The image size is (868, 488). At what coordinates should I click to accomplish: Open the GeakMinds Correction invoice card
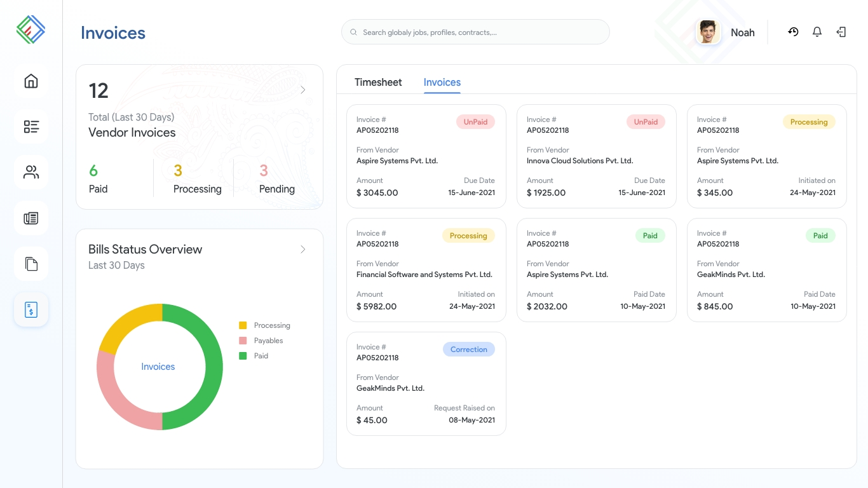coord(426,384)
